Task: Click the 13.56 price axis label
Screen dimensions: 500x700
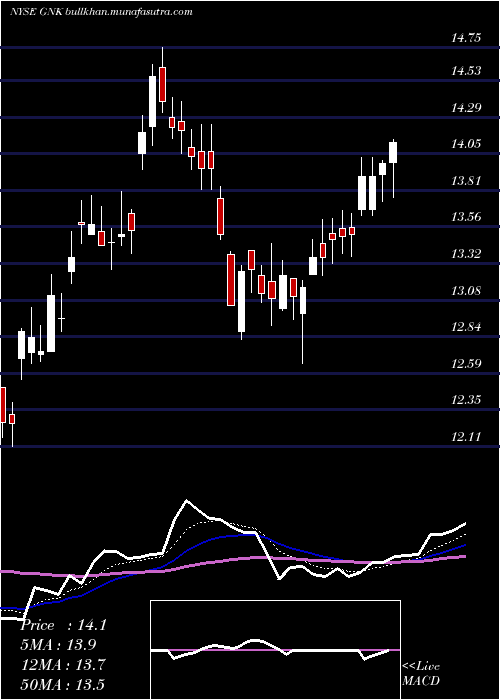Action: pos(466,217)
